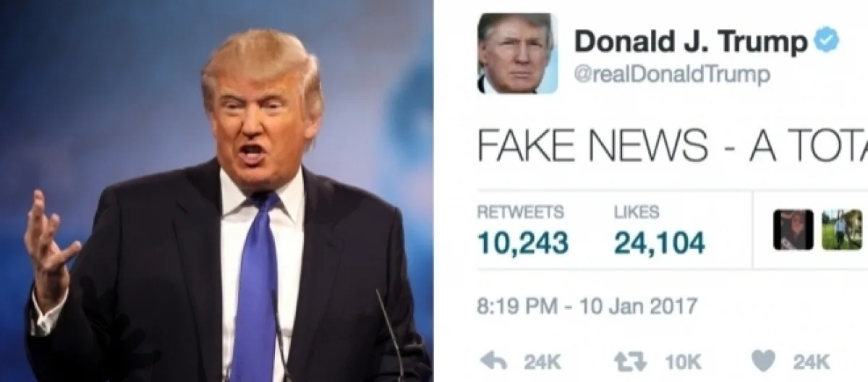Image resolution: width=868 pixels, height=382 pixels.
Task: Click the RETWEETS label
Action: click(x=521, y=212)
